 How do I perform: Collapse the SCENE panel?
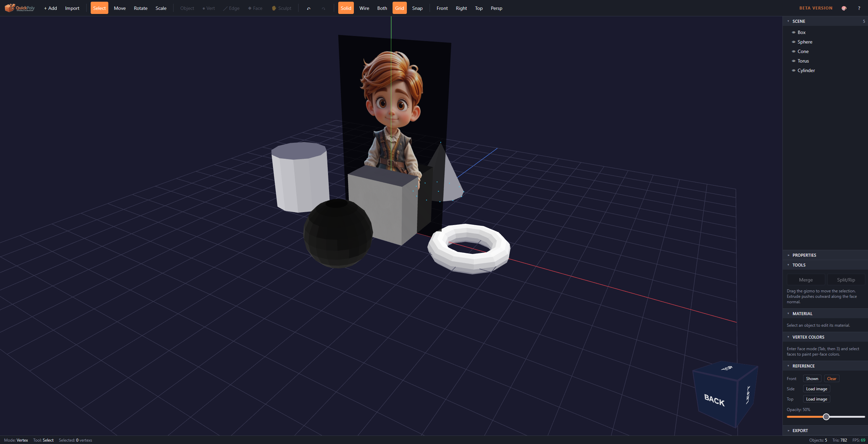(825, 21)
